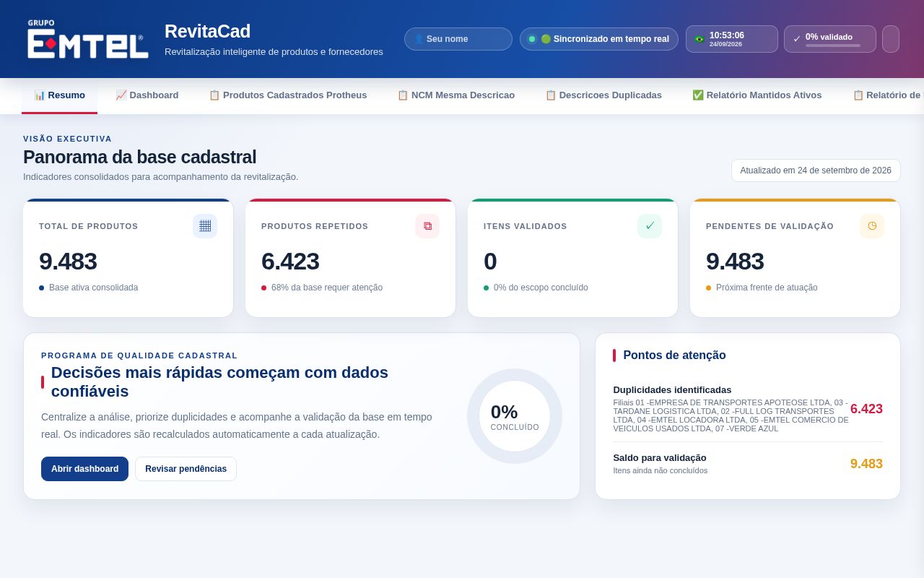Click the Grupo EMTEL logo
The width and height of the screenshot is (924, 578).
point(87,39)
